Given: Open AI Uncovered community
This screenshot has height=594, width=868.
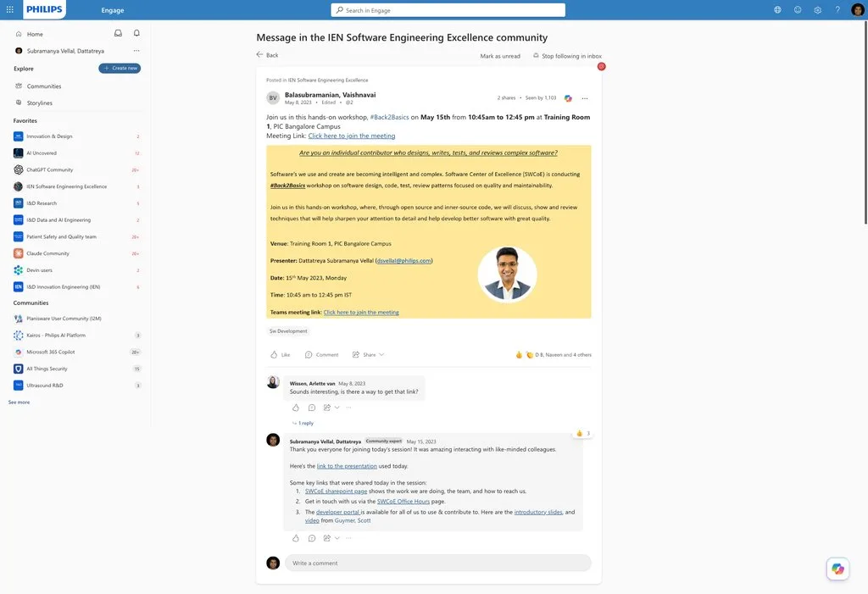Looking at the screenshot, I should pyautogui.click(x=76, y=153).
